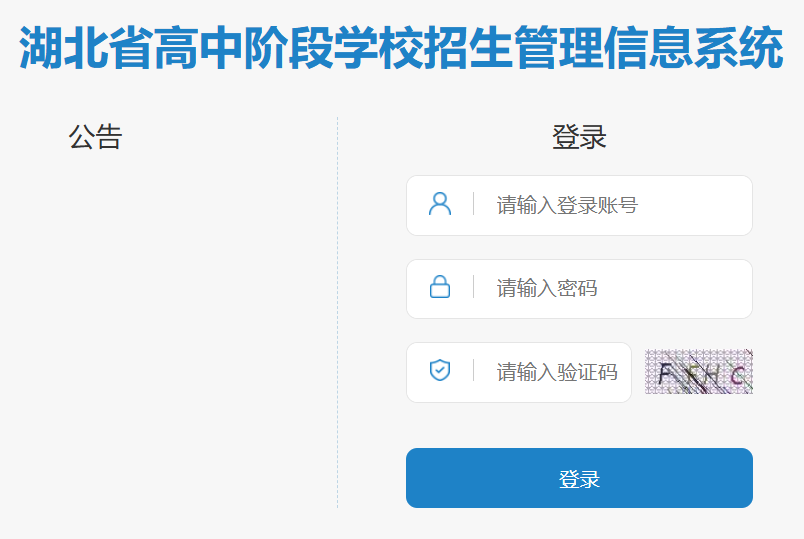804x539 pixels.
Task: Click the blue padlock icon
Action: pos(440,287)
